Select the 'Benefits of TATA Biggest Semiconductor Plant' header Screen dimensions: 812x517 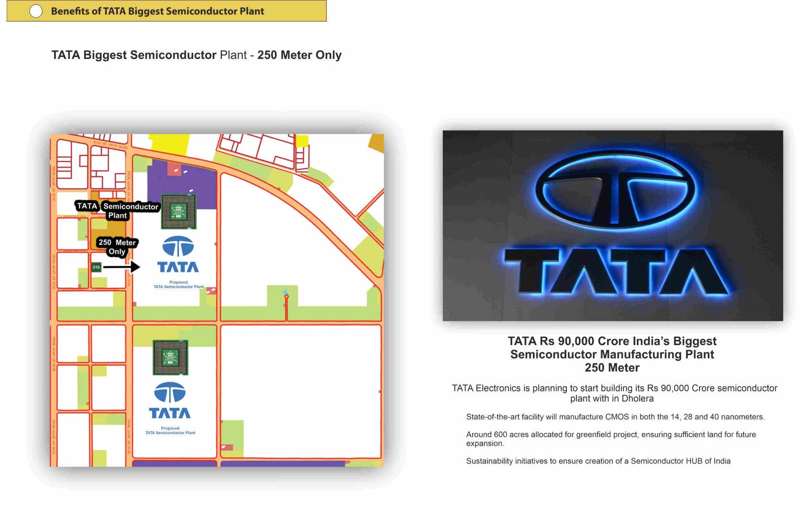point(158,11)
